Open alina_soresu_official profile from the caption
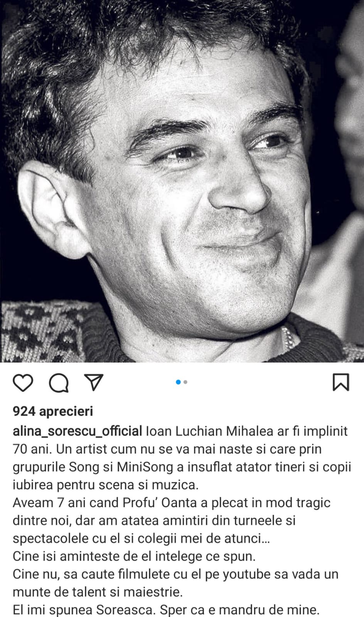Image resolution: width=364 pixels, height=617 pixels. pyautogui.click(x=78, y=431)
